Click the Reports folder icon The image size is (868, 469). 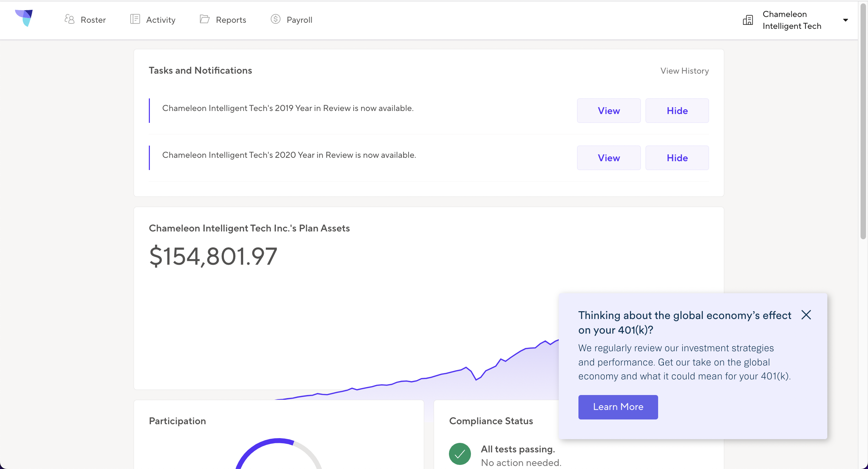(x=204, y=19)
